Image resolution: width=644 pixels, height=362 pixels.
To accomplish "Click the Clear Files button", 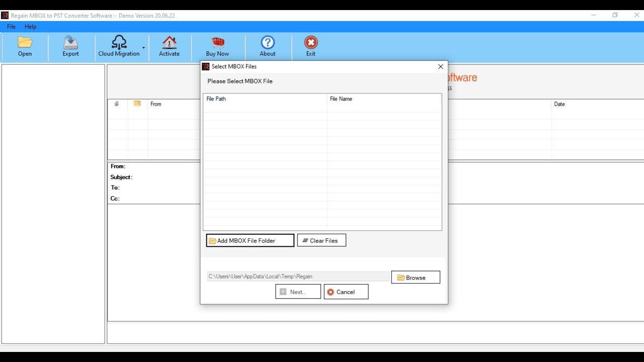I will [x=321, y=240].
